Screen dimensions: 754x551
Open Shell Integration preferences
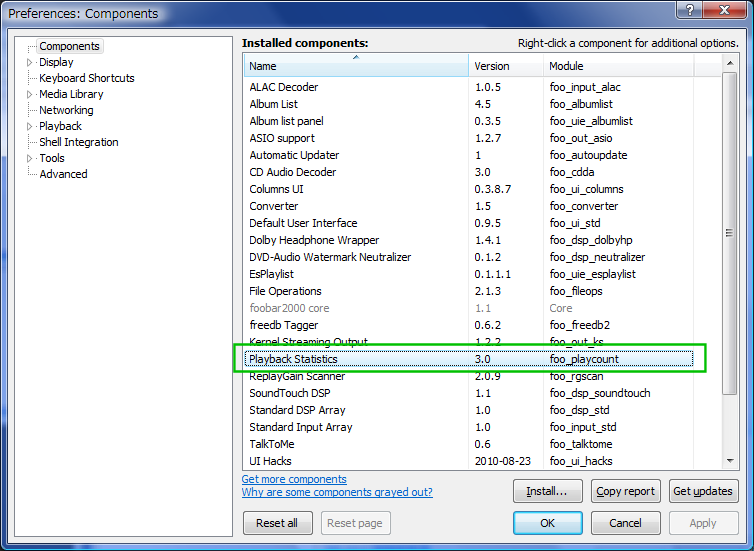pyautogui.click(x=79, y=142)
